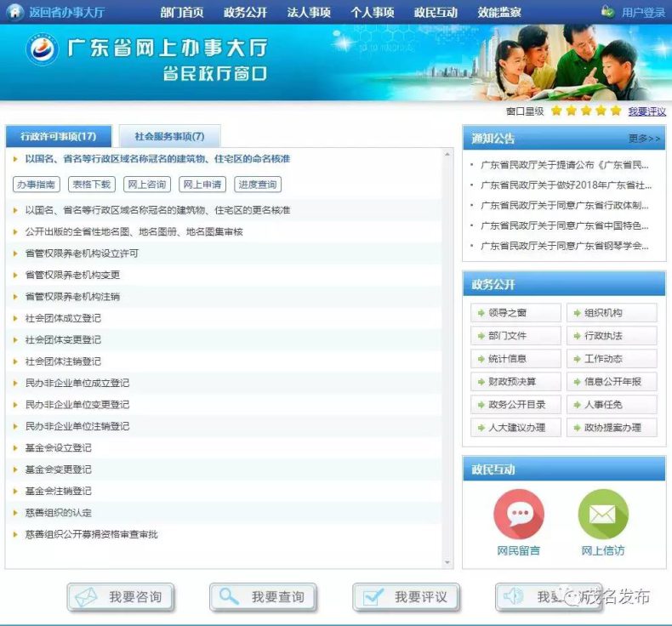Click the 返回省办事大厅 link
The width and height of the screenshot is (672, 626).
[x=67, y=12]
